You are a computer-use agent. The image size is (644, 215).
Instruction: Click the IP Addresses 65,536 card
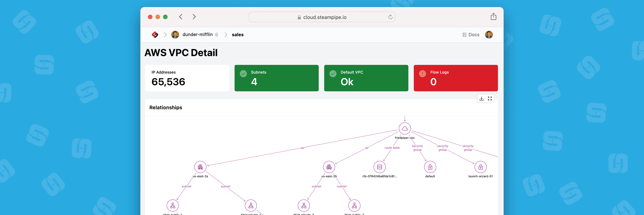point(187,78)
